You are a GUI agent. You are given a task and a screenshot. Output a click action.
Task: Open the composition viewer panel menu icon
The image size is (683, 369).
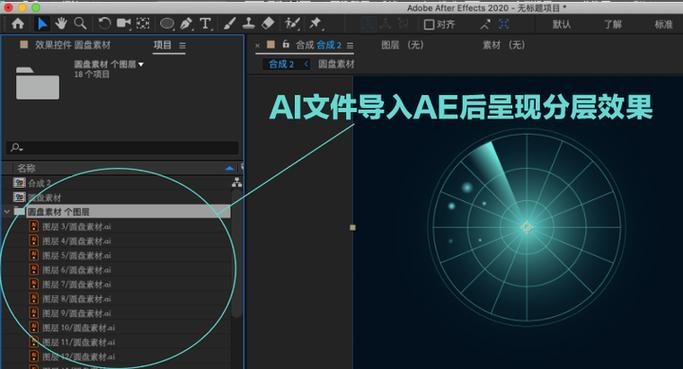pyautogui.click(x=350, y=45)
